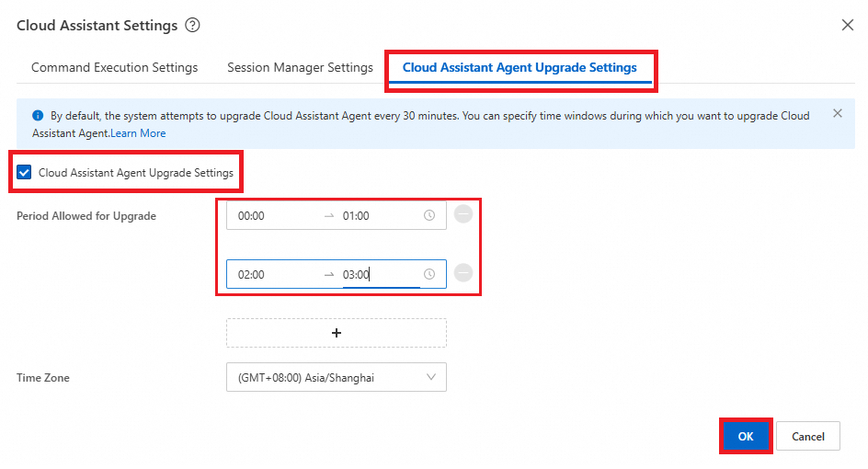
Task: Switch to Session Manager Settings tab
Action: (x=300, y=67)
